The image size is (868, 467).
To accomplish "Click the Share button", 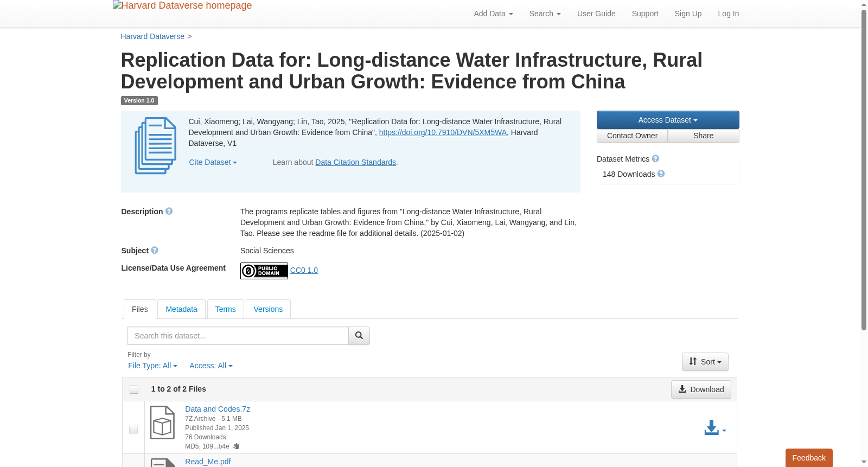I will [703, 136].
